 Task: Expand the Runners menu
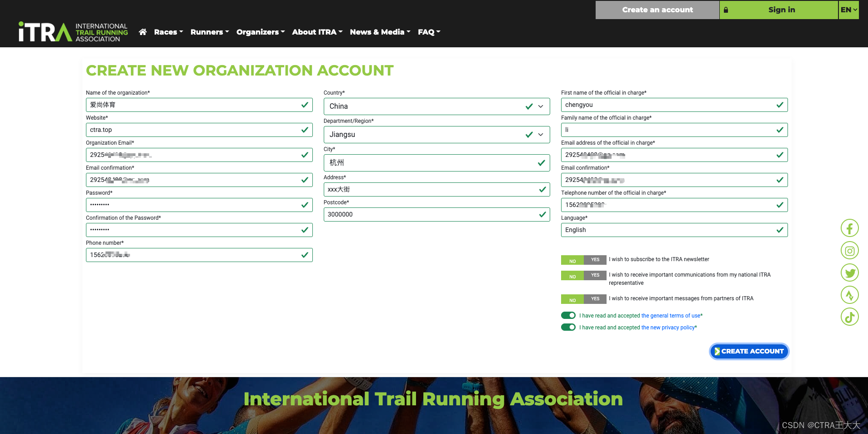pos(210,32)
